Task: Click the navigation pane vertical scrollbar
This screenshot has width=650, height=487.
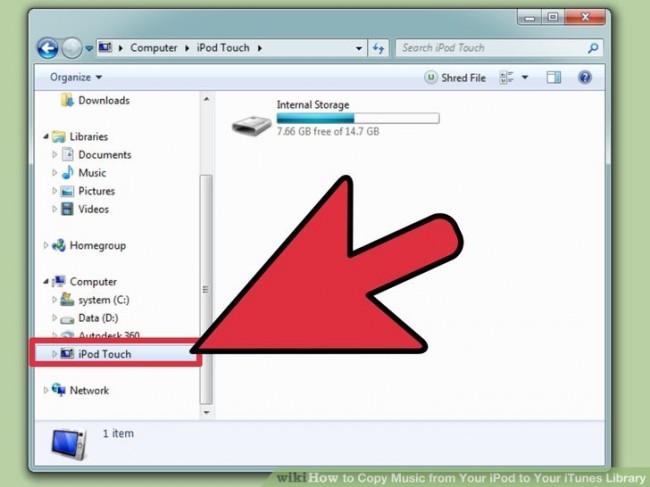Action: pyautogui.click(x=207, y=250)
